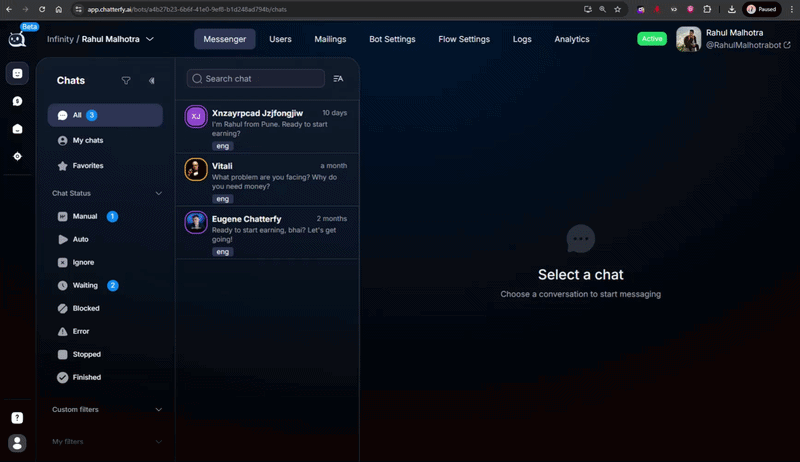This screenshot has width=800, height=462.
Task: Click the browser address bar URL
Action: [187, 9]
